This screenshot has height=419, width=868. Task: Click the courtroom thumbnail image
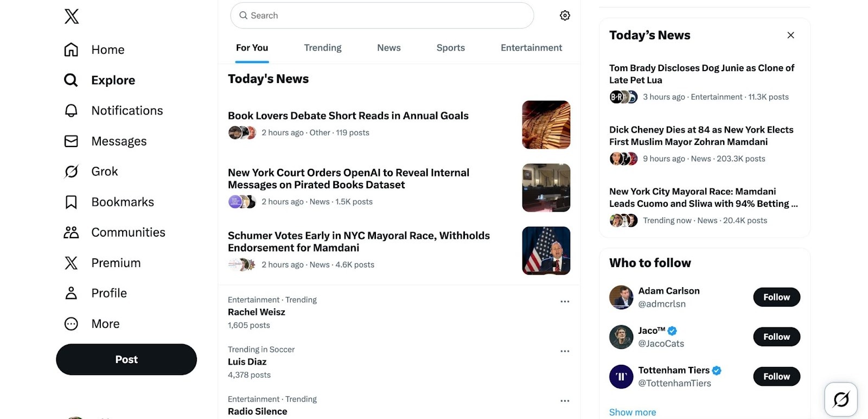[546, 188]
